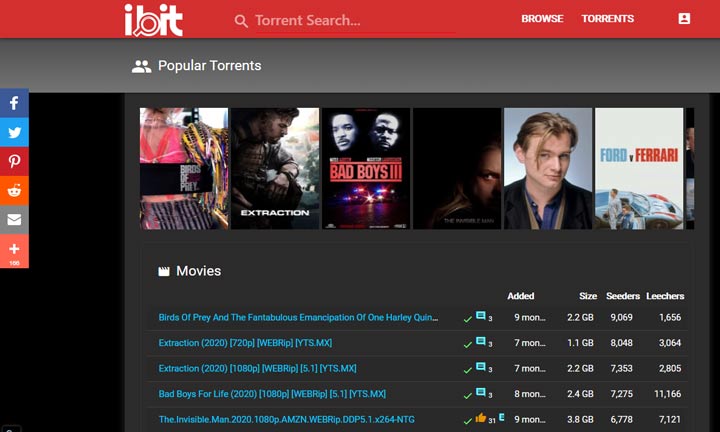Click the Movies clapperboard icon
720x432 pixels.
click(x=164, y=271)
